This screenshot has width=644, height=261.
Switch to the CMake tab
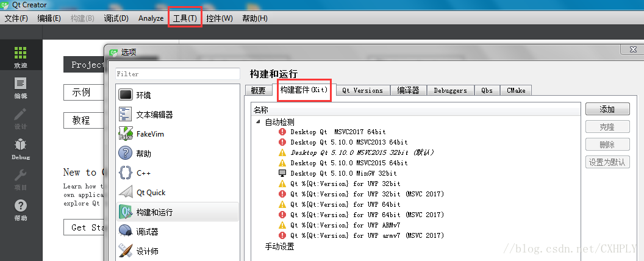pos(516,90)
